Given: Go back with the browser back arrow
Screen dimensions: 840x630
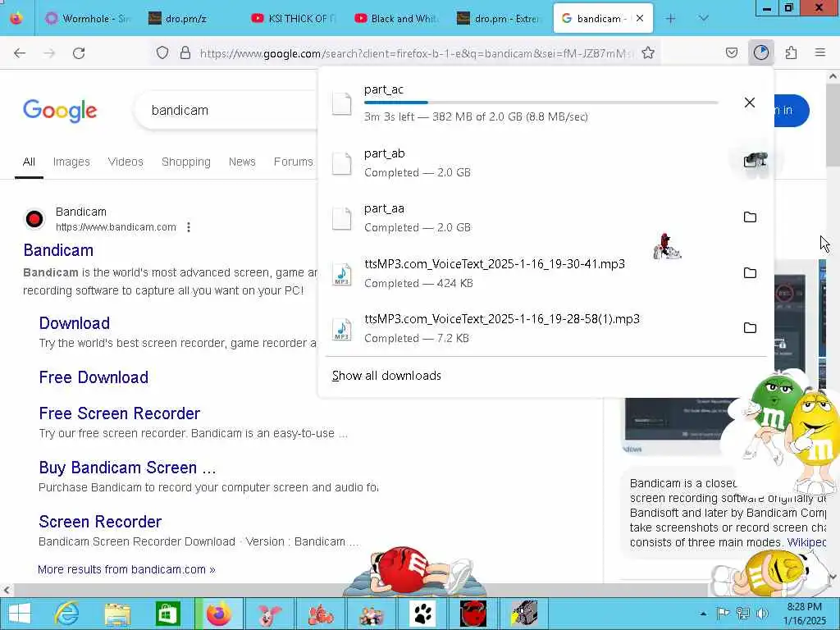Looking at the screenshot, I should [20, 53].
